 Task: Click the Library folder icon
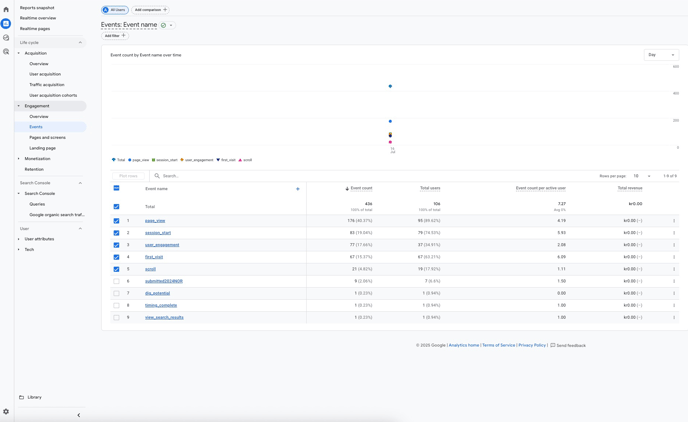tap(22, 397)
